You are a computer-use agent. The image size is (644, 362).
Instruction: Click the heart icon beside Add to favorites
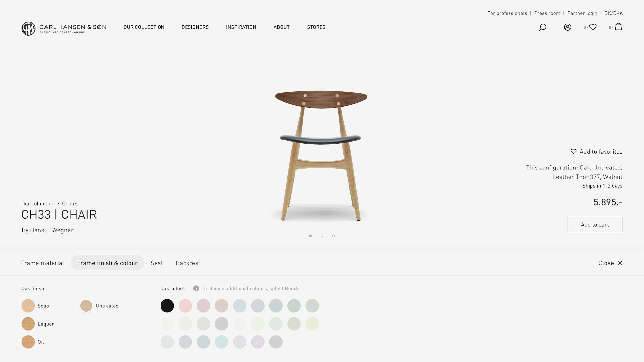click(x=573, y=151)
